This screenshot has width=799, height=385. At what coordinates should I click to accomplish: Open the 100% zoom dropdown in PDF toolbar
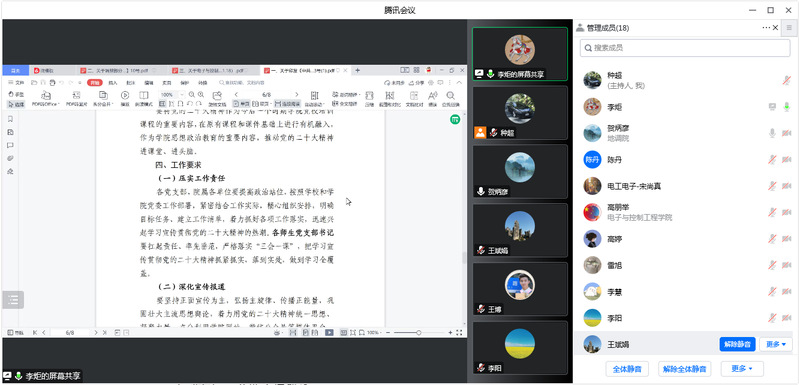point(172,95)
